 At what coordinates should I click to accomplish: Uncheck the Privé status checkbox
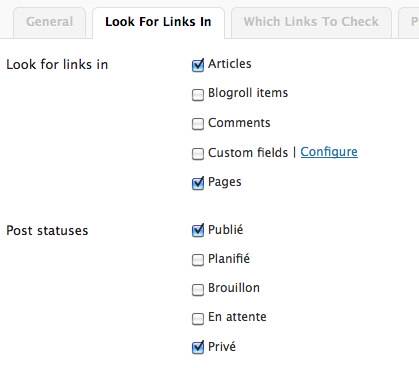(x=198, y=347)
